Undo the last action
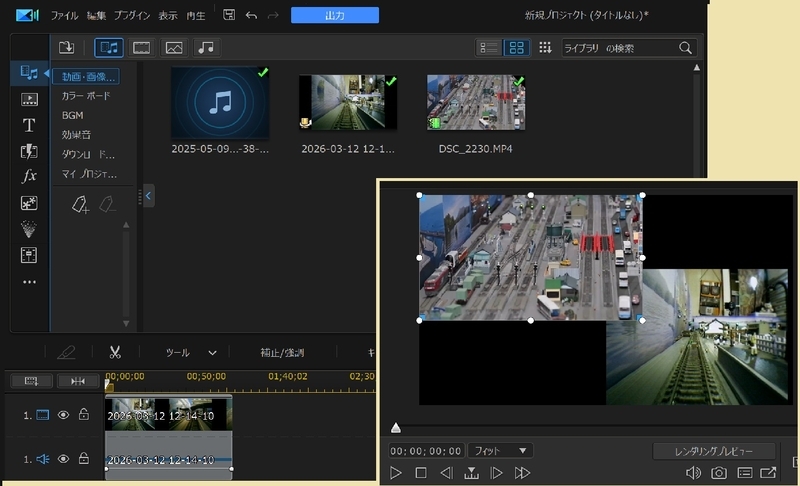 pos(251,15)
